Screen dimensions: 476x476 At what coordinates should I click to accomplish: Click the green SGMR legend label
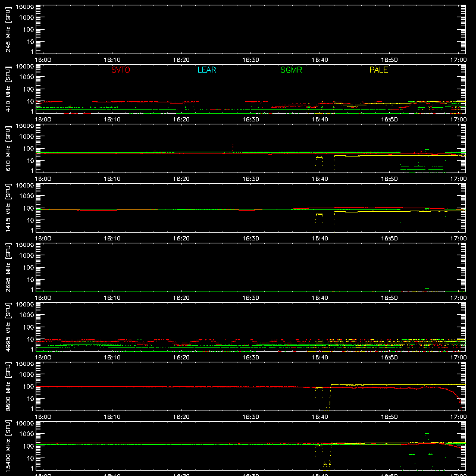[x=291, y=70]
